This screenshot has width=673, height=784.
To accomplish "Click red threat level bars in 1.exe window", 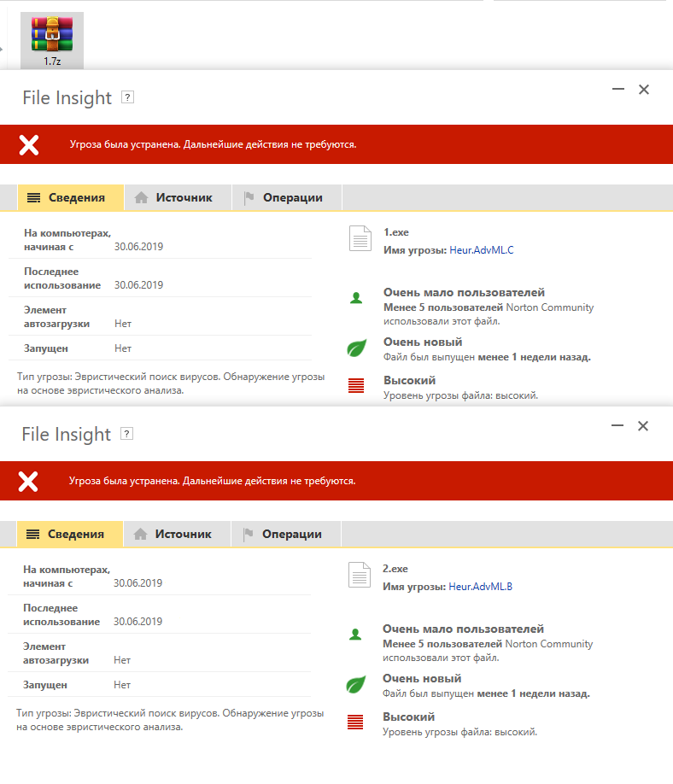I will coord(356,385).
